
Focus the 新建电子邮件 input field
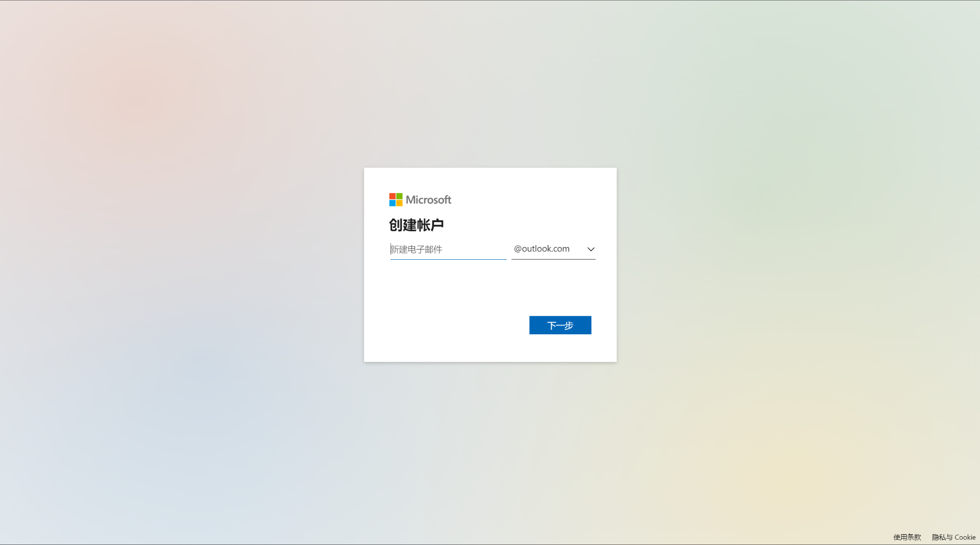448,249
